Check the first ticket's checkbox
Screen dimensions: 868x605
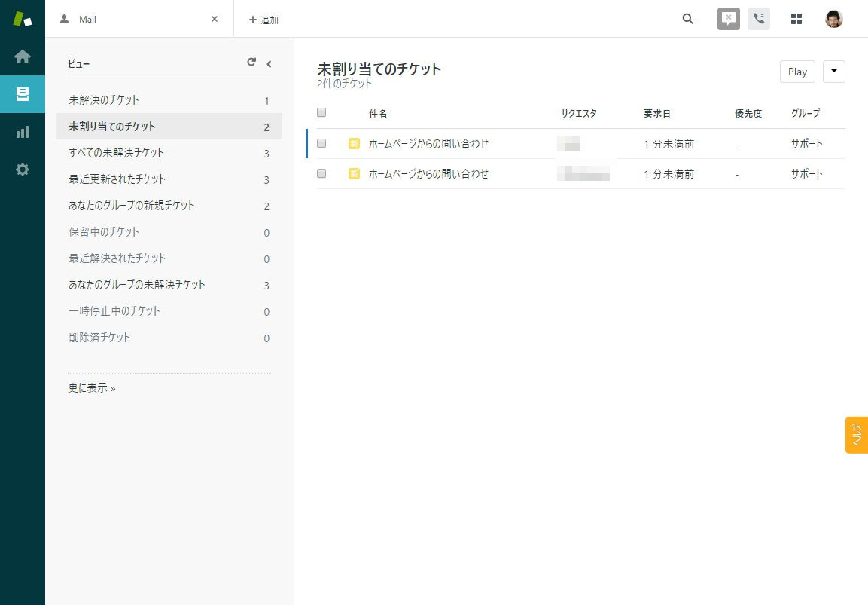point(321,143)
